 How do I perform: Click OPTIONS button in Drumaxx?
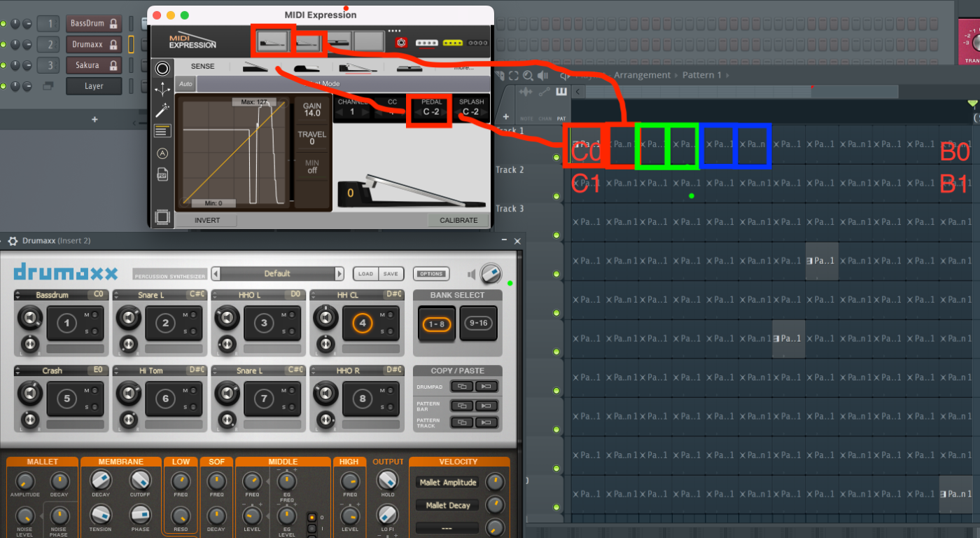431,274
